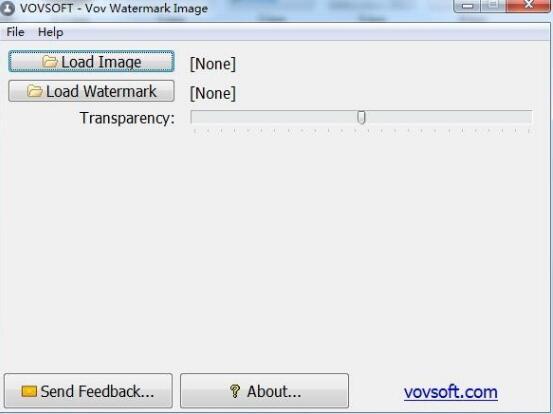Click the yellow envelope icon on Send Feedback

coord(29,391)
